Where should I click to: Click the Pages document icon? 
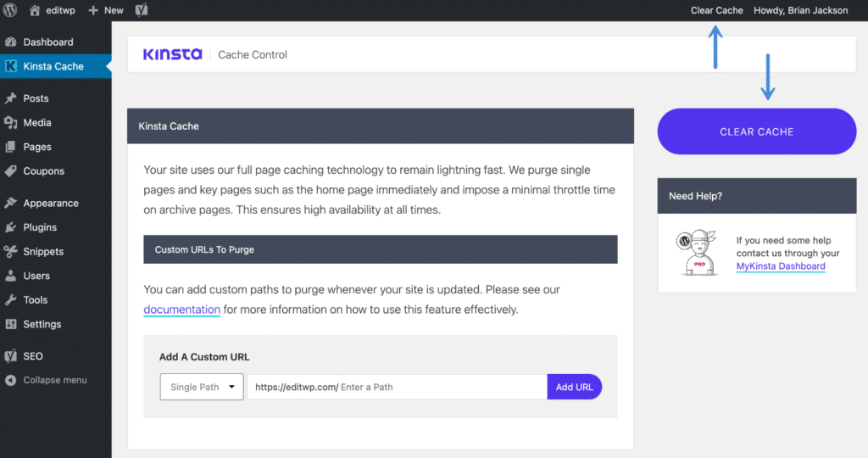(10, 147)
